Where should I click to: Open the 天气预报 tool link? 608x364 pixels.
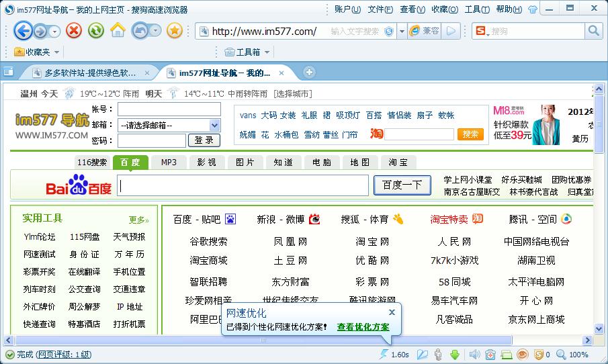129,236
